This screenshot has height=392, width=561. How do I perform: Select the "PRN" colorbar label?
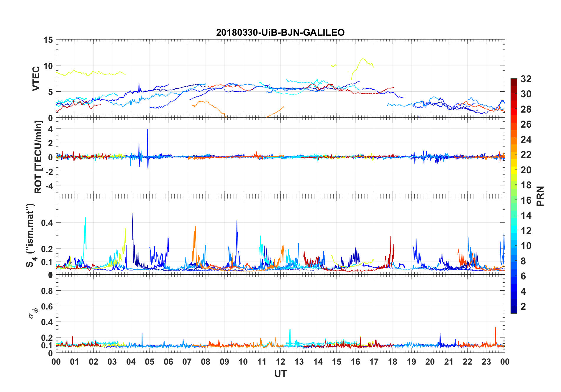point(540,196)
